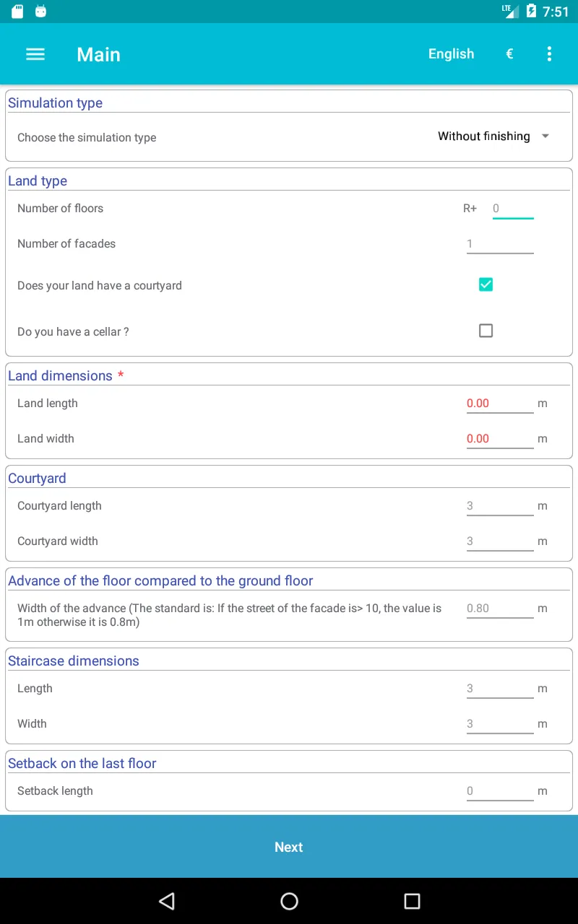The height and width of the screenshot is (924, 578).
Task: Edit the Courtyard length field
Action: (500, 506)
